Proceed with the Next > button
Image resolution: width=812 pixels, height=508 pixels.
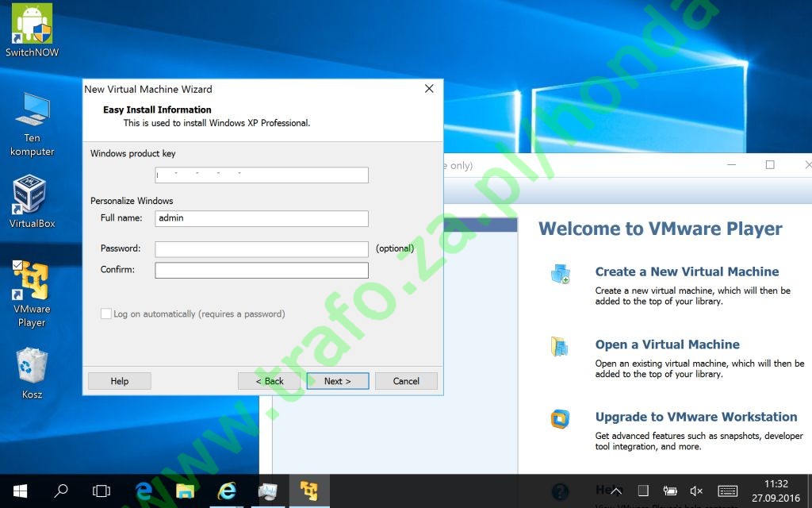tap(338, 381)
